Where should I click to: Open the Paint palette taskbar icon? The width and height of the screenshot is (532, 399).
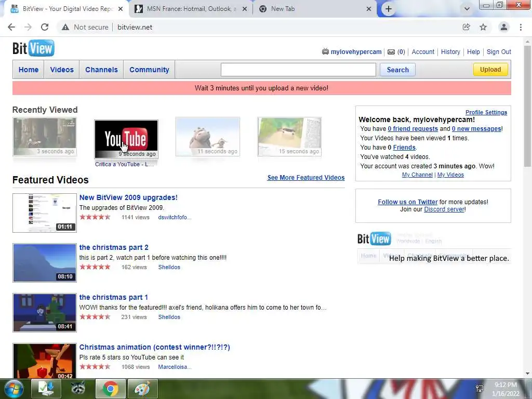pyautogui.click(x=142, y=389)
